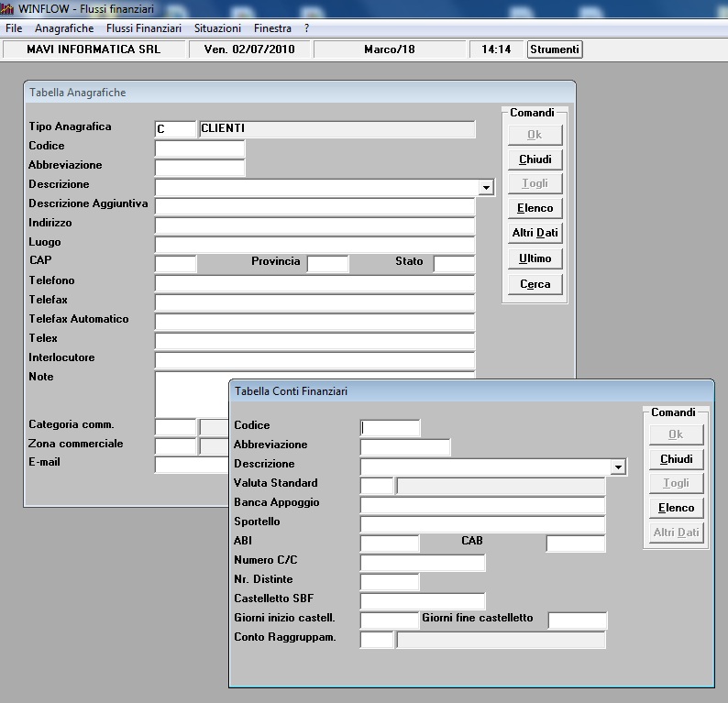Click Abbreviazione field in Conti Finanziari
728x703 pixels.
click(x=405, y=447)
